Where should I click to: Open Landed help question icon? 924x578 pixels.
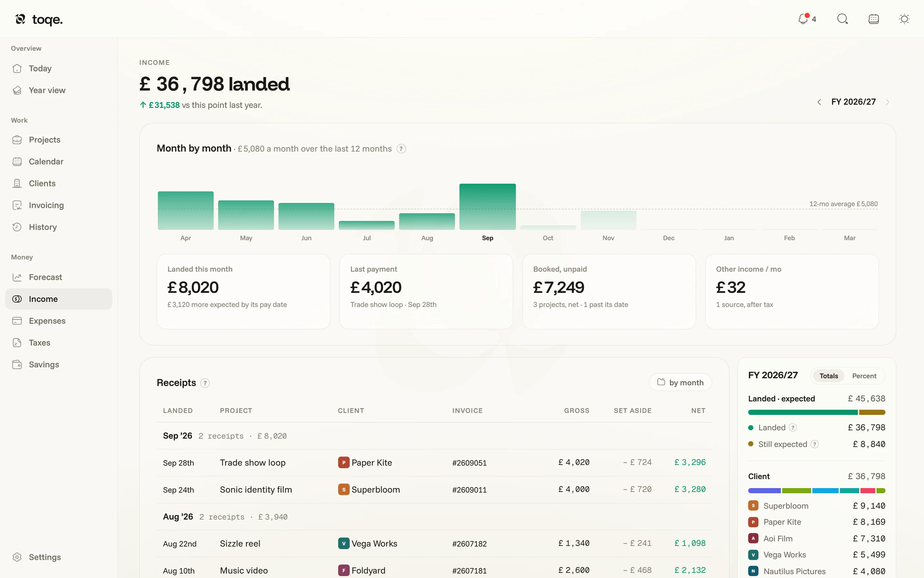[x=793, y=427]
